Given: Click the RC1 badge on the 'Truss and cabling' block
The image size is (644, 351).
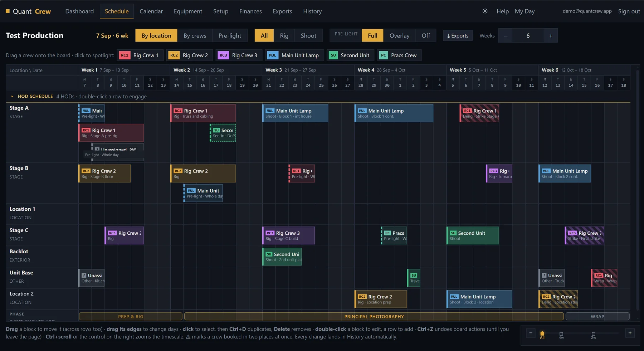Looking at the screenshot, I should pos(178,111).
